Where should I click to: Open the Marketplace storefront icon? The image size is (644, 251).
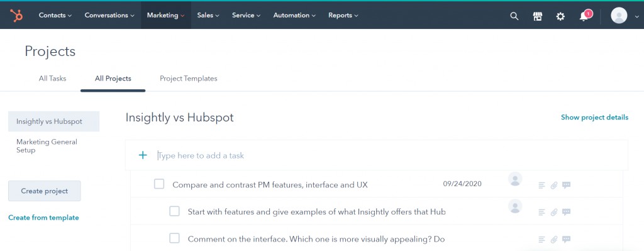click(537, 16)
